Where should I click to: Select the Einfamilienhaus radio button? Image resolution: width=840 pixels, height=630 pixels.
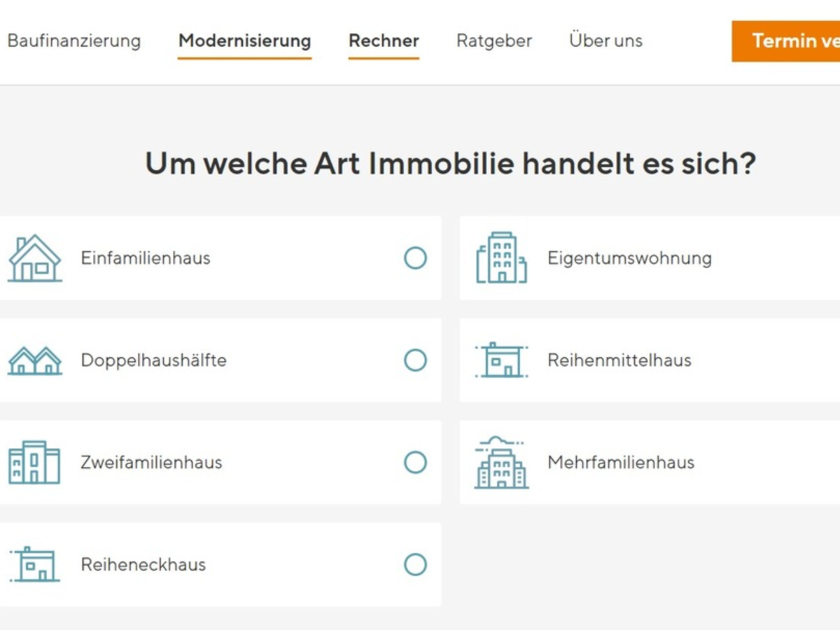(x=415, y=258)
